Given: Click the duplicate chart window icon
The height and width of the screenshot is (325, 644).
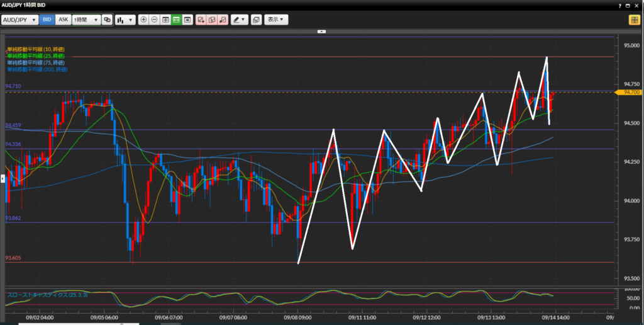Looking at the screenshot, I should (256, 20).
